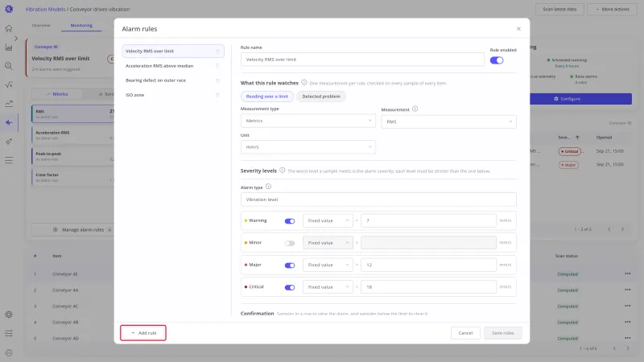Click the Severity column sort arrow
The height and width of the screenshot is (362, 644).
(x=577, y=138)
